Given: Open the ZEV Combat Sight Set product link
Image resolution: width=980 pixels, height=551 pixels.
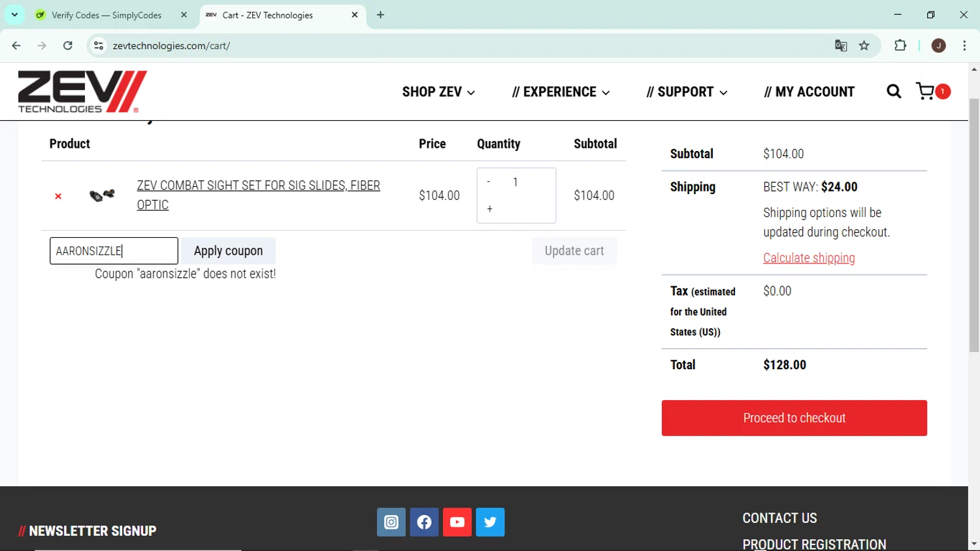Looking at the screenshot, I should [258, 195].
